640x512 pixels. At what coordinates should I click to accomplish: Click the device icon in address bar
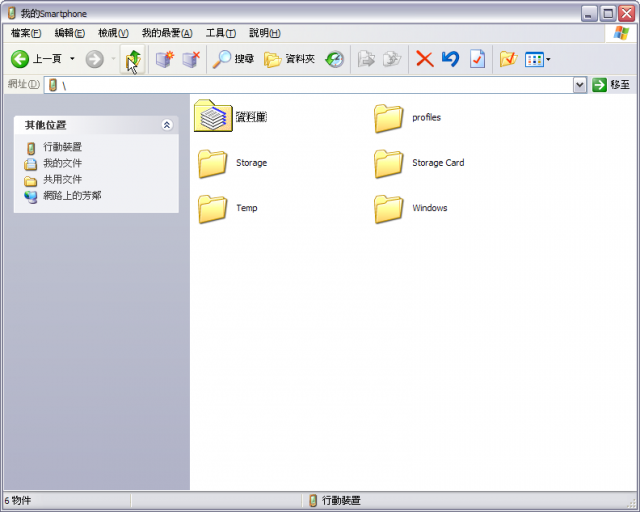coord(52,85)
